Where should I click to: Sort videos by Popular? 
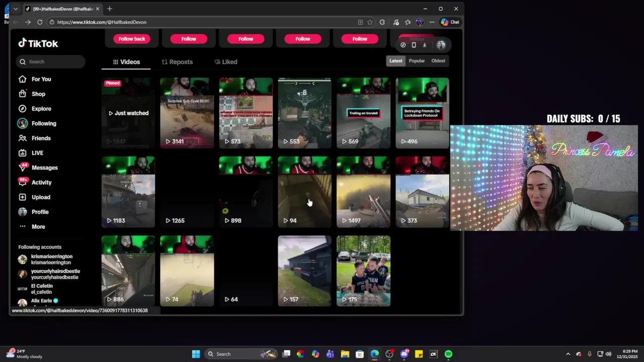coord(417,61)
